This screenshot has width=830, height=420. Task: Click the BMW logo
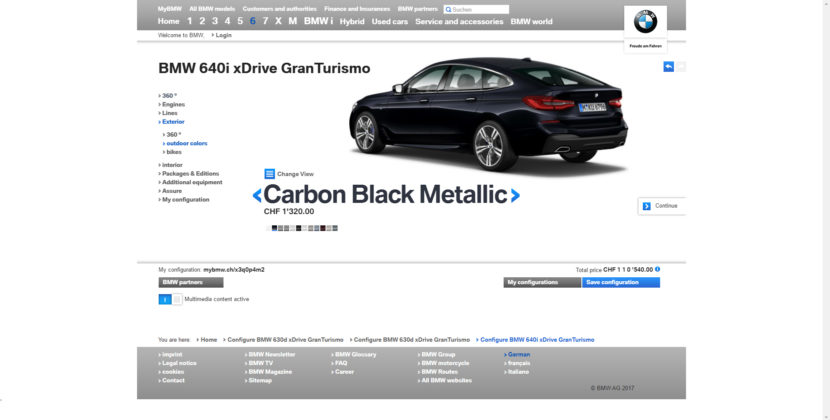(645, 21)
